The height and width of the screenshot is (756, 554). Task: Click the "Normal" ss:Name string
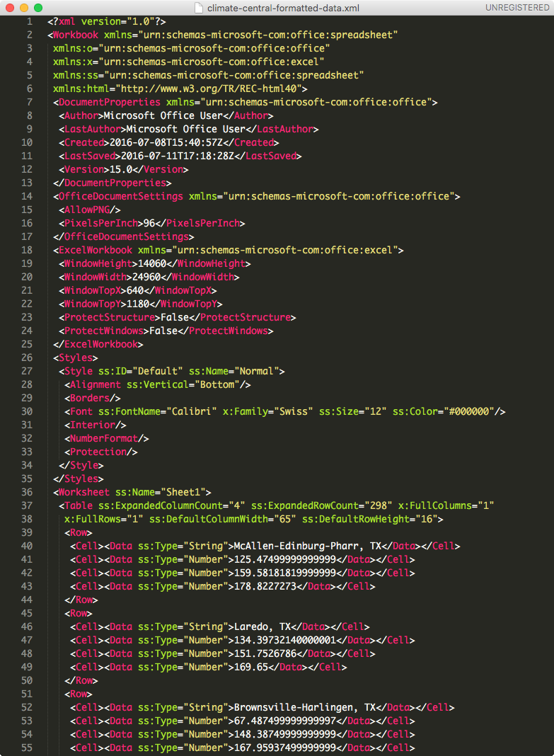[256, 371]
